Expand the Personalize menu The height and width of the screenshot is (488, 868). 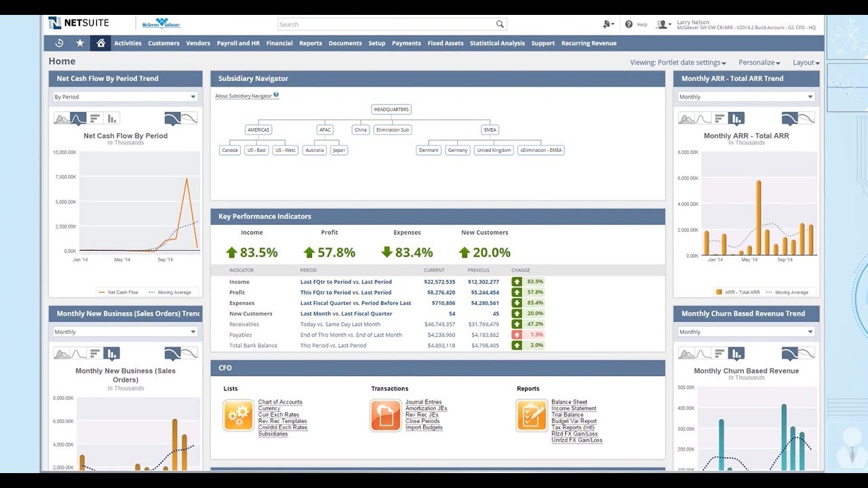pyautogui.click(x=759, y=62)
